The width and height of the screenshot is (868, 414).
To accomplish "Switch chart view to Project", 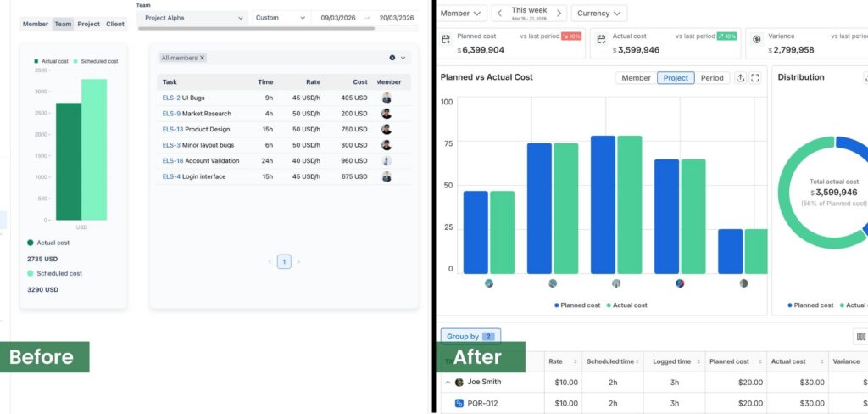I will coord(676,78).
